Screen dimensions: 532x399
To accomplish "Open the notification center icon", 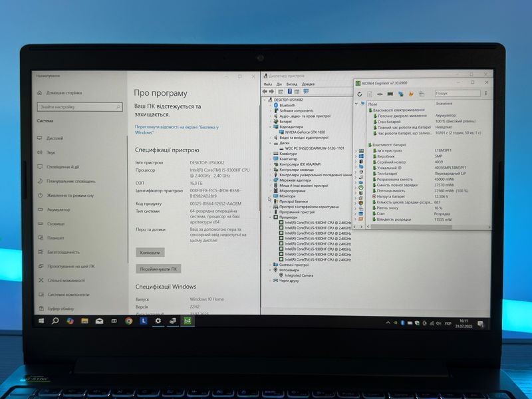I will coord(480,323).
